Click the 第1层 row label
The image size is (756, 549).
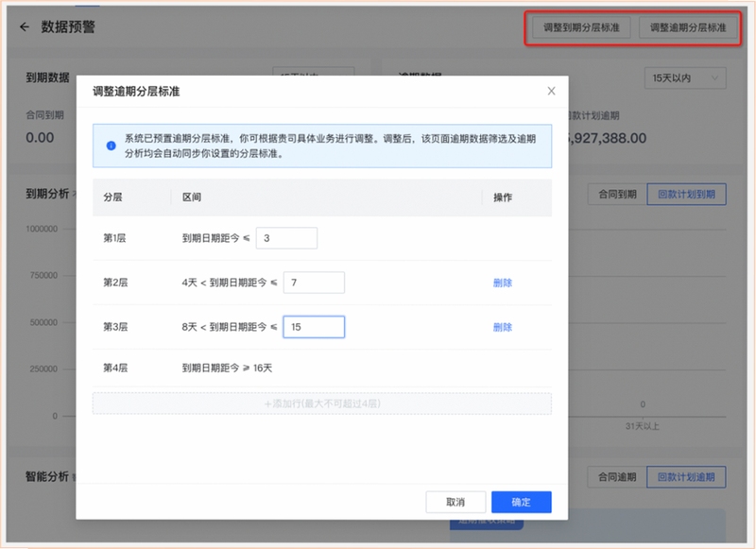(x=114, y=238)
